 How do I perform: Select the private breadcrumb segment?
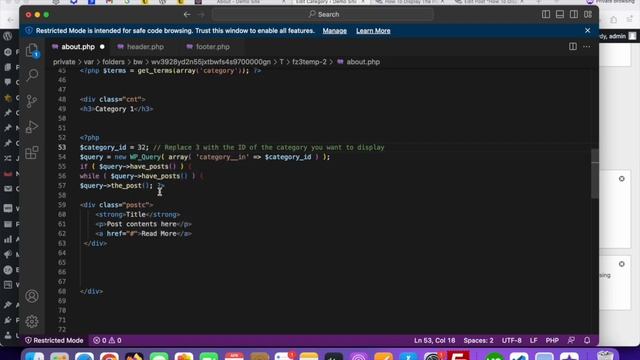tap(64, 62)
